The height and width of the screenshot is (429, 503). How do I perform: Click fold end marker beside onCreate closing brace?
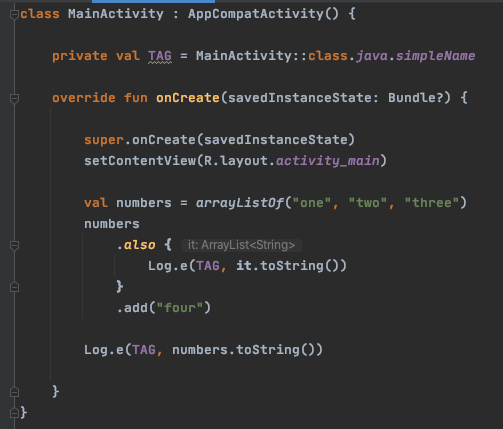click(14, 392)
